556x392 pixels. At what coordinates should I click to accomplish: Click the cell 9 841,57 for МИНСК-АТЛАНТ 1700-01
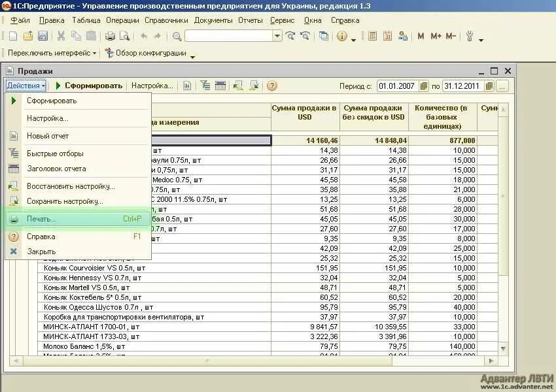pyautogui.click(x=305, y=327)
